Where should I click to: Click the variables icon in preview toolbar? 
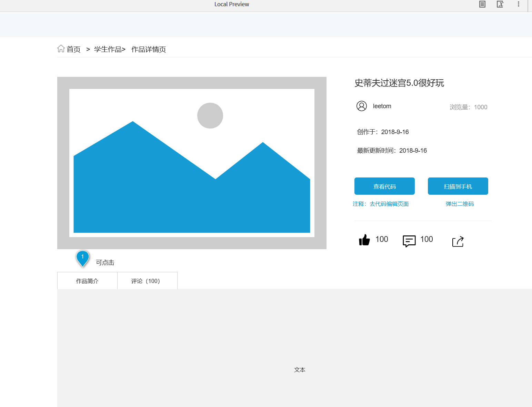click(x=500, y=4)
